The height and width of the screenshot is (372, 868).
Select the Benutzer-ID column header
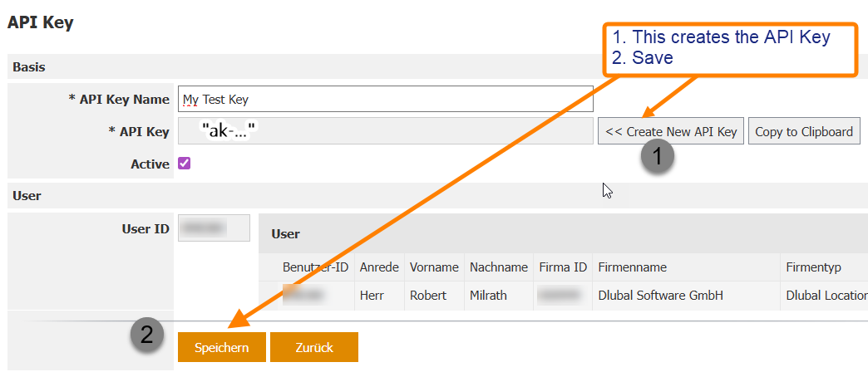coord(316,267)
